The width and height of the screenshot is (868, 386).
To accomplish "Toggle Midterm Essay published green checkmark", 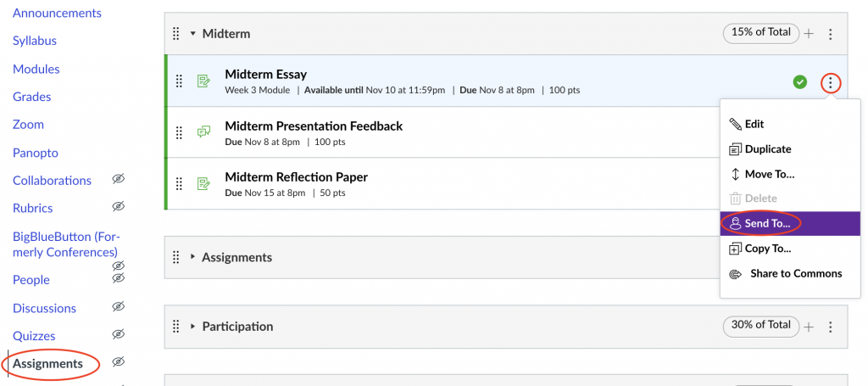I will [x=799, y=82].
